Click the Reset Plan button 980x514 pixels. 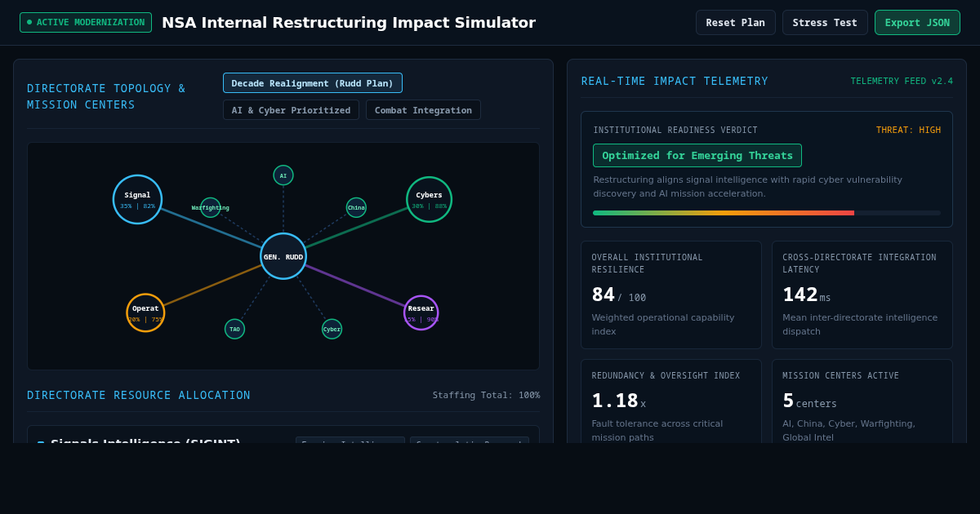(735, 23)
